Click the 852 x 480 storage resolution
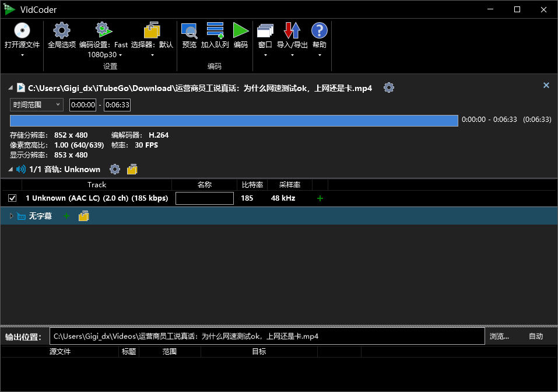Viewport: 558px width, 392px height. coord(71,135)
